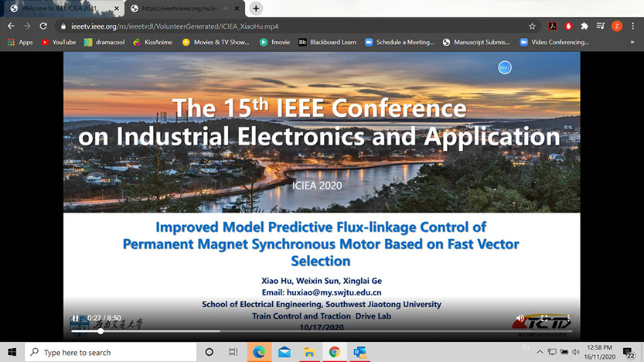The image size is (644, 362).
Task: Show hidden system tray icons
Action: pyautogui.click(x=540, y=352)
